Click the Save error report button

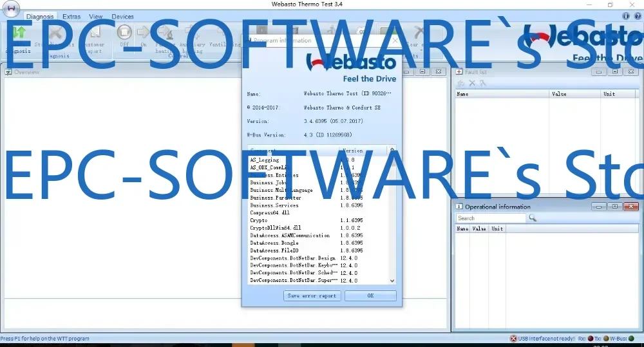click(312, 295)
